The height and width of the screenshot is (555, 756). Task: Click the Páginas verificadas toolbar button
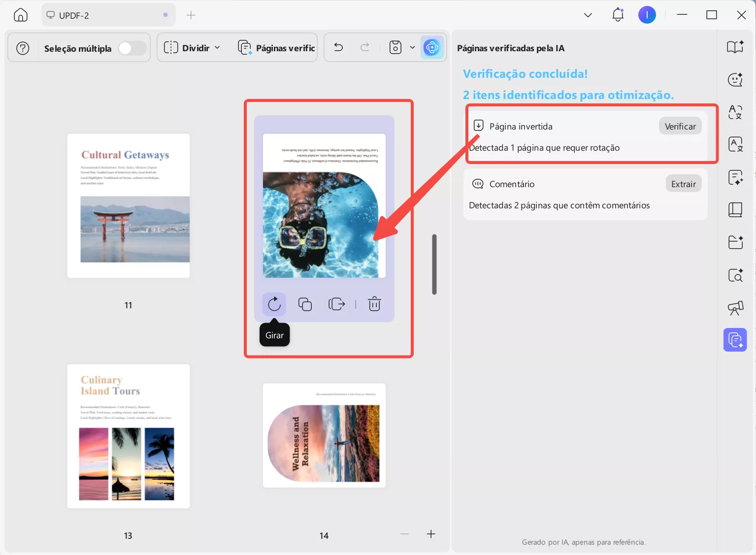276,48
